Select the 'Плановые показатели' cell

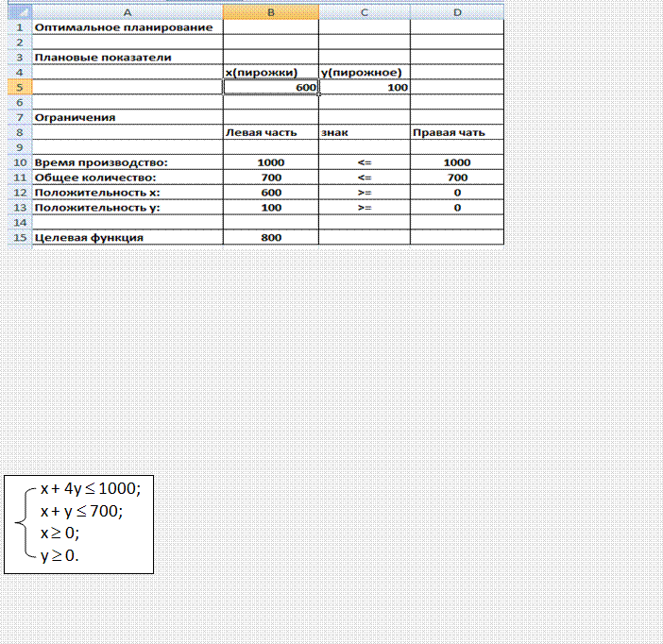point(127,57)
